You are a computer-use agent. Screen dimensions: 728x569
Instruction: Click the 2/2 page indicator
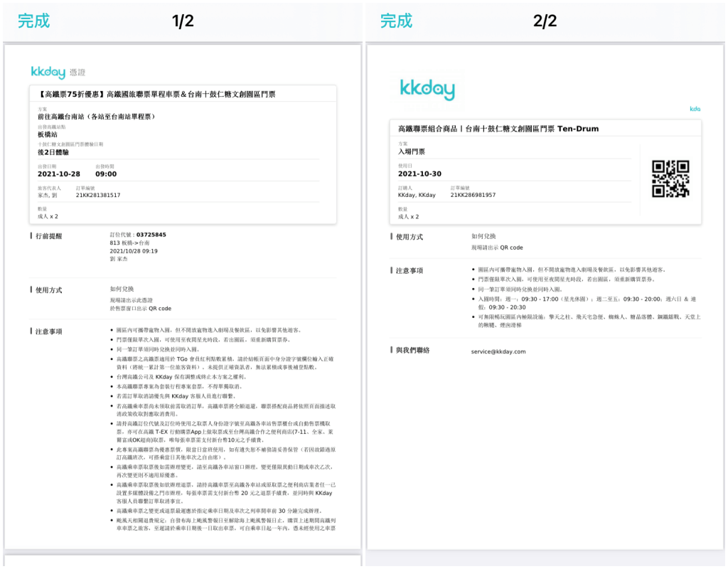(x=545, y=21)
